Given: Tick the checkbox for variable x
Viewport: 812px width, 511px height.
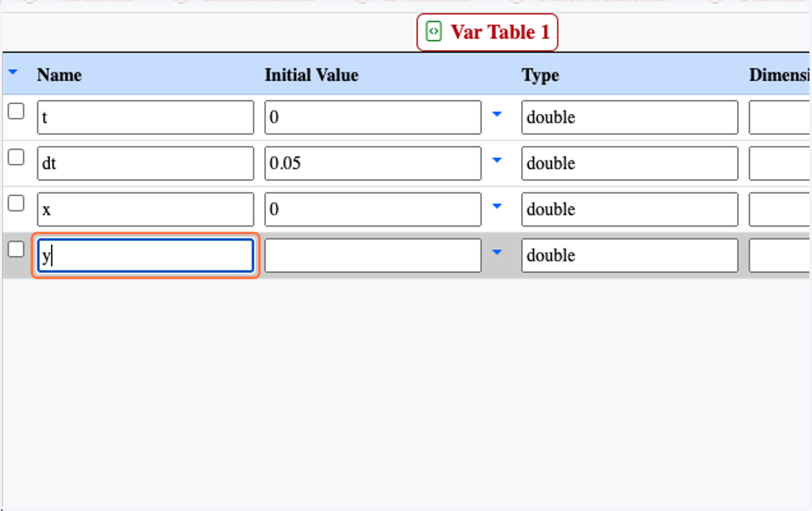Looking at the screenshot, I should pyautogui.click(x=16, y=203).
